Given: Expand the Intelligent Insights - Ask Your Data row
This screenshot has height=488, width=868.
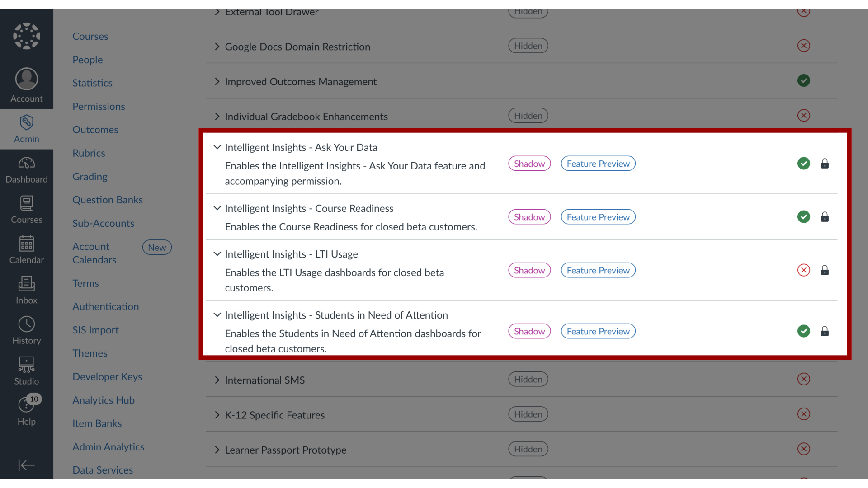Looking at the screenshot, I should click(x=217, y=147).
